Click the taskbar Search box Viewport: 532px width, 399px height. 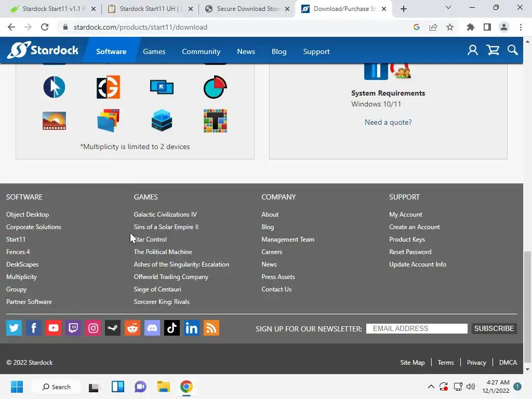pos(56,387)
